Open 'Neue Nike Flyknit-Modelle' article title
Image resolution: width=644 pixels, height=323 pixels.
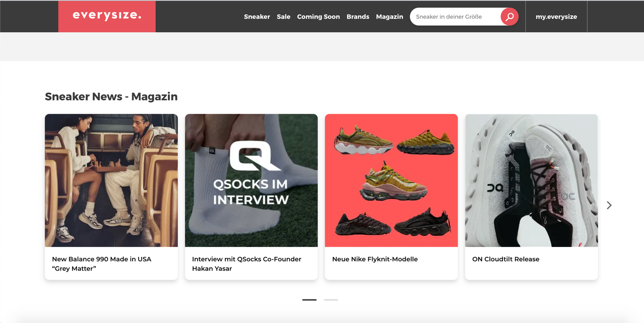pyautogui.click(x=375, y=259)
